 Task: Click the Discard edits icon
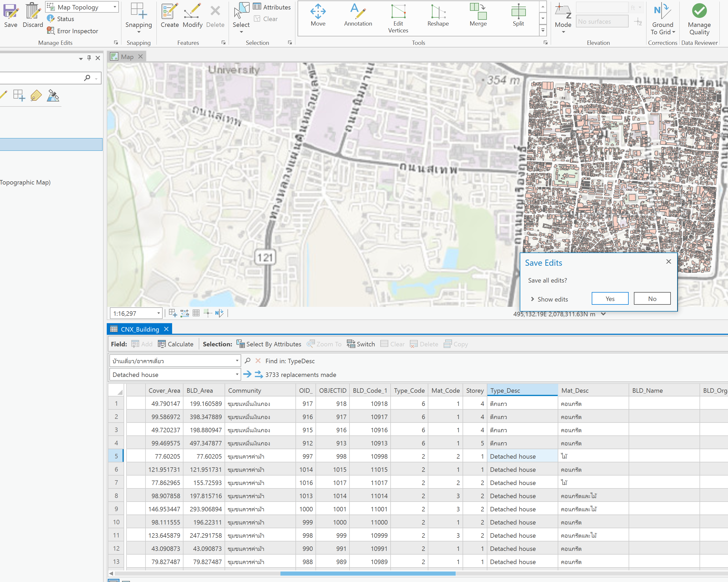click(x=33, y=12)
